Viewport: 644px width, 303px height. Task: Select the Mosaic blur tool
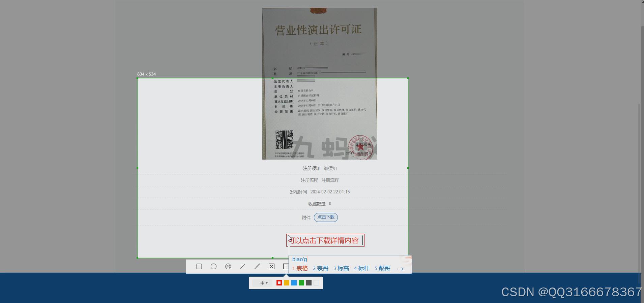pyautogui.click(x=272, y=266)
